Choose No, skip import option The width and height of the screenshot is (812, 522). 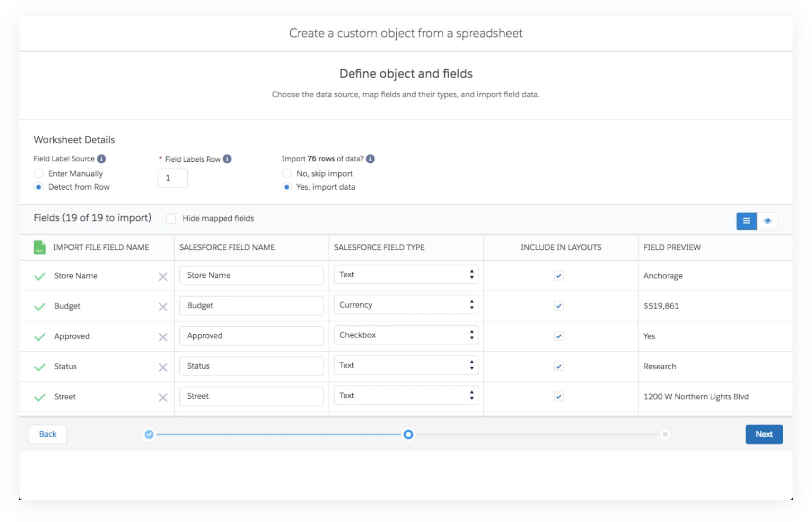287,173
